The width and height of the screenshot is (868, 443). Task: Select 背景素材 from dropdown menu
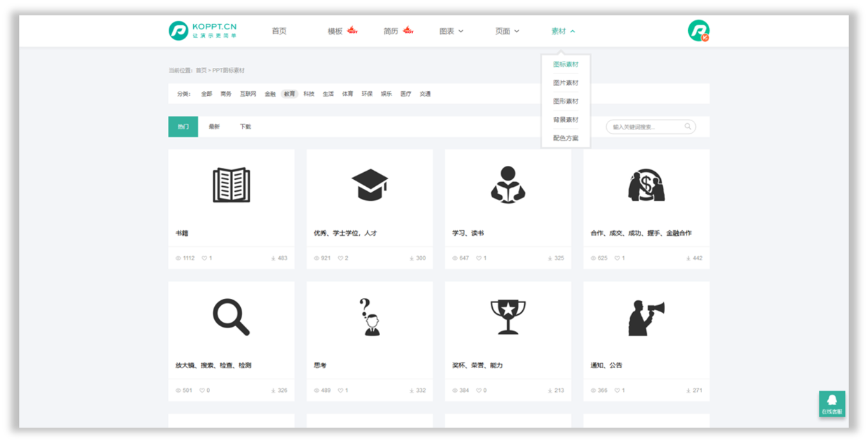coord(566,120)
